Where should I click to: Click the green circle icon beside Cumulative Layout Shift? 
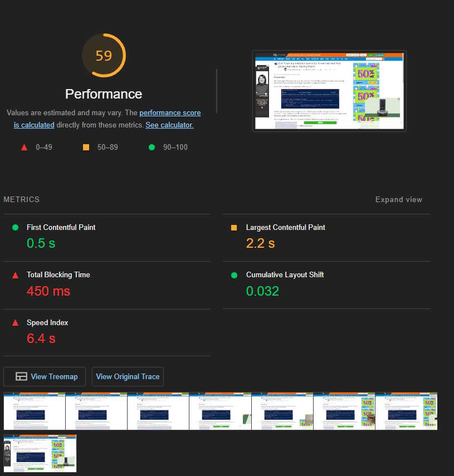click(233, 274)
